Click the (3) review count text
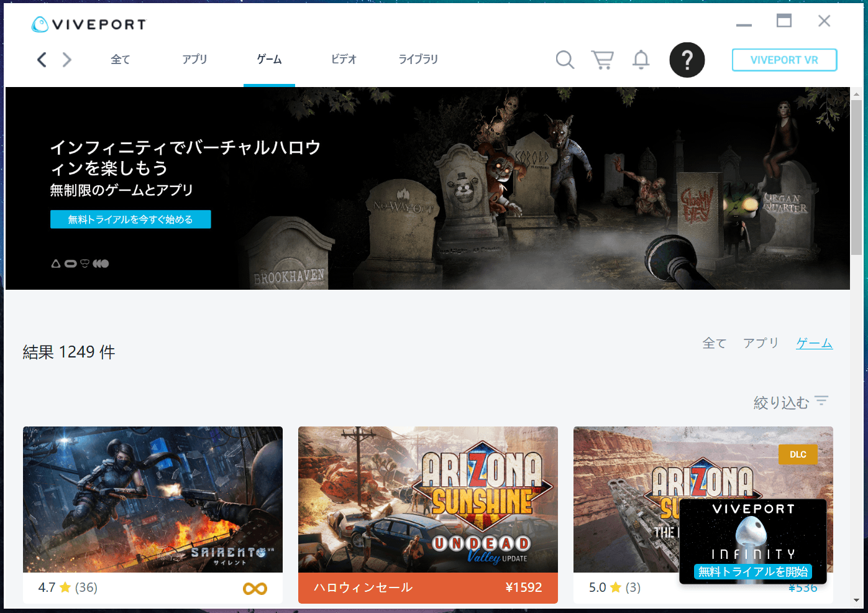Image resolution: width=868 pixels, height=613 pixels. coord(633,588)
